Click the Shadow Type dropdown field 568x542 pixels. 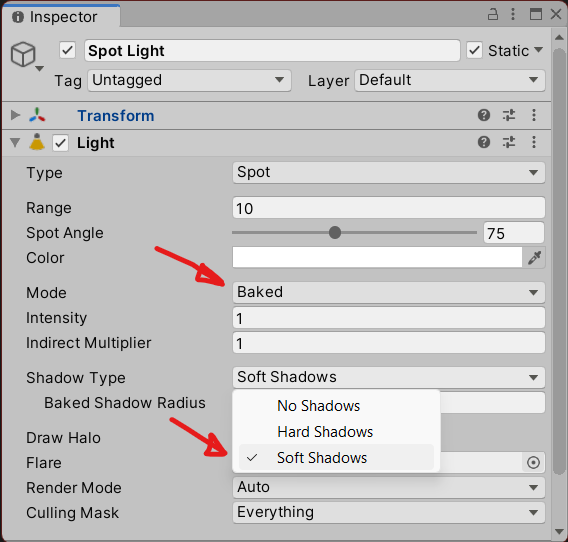(x=389, y=378)
